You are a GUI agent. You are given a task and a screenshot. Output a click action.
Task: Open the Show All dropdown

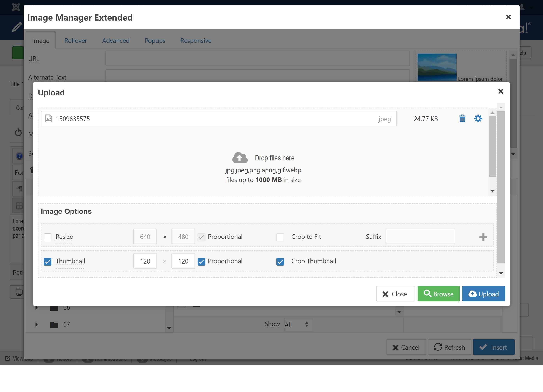(298, 324)
